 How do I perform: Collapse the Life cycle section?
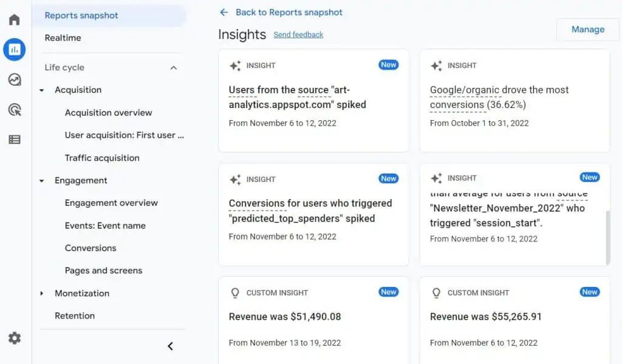(174, 67)
